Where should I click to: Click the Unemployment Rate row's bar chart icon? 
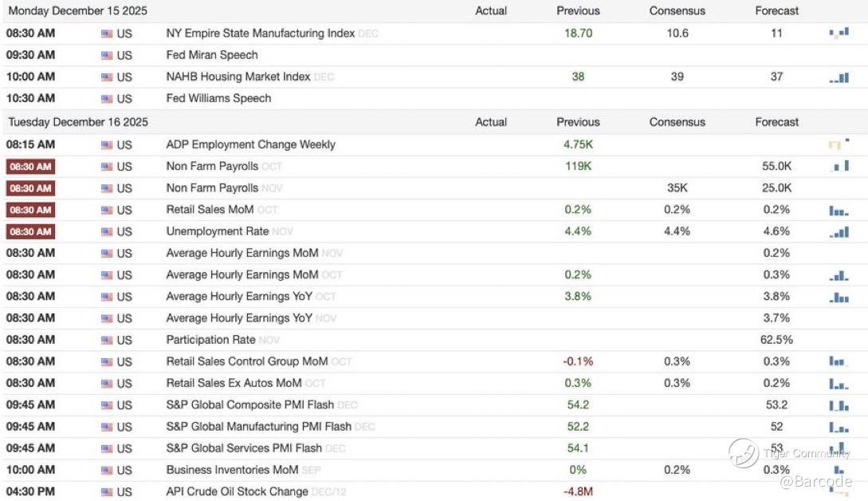coord(839,232)
